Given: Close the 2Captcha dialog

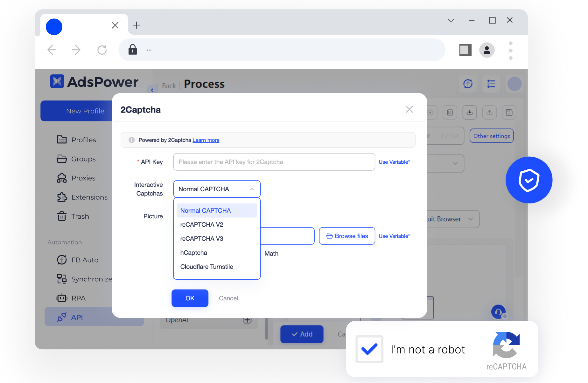Looking at the screenshot, I should (x=409, y=109).
